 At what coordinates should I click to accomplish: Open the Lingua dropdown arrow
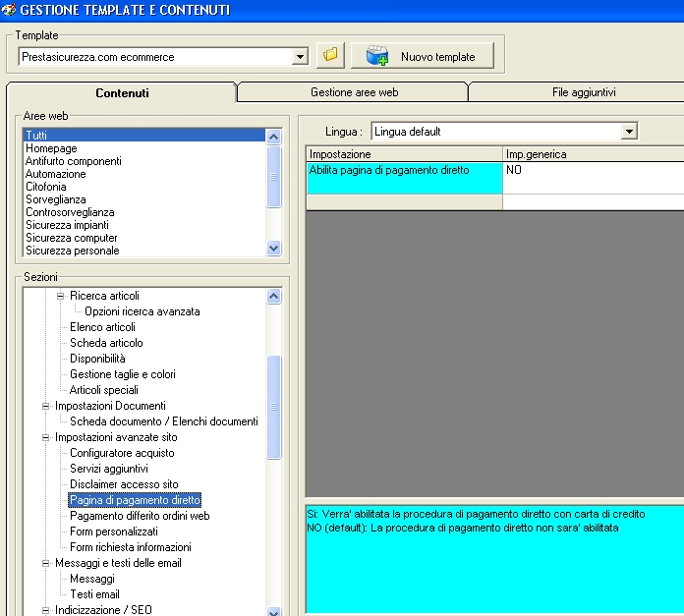[x=629, y=132]
